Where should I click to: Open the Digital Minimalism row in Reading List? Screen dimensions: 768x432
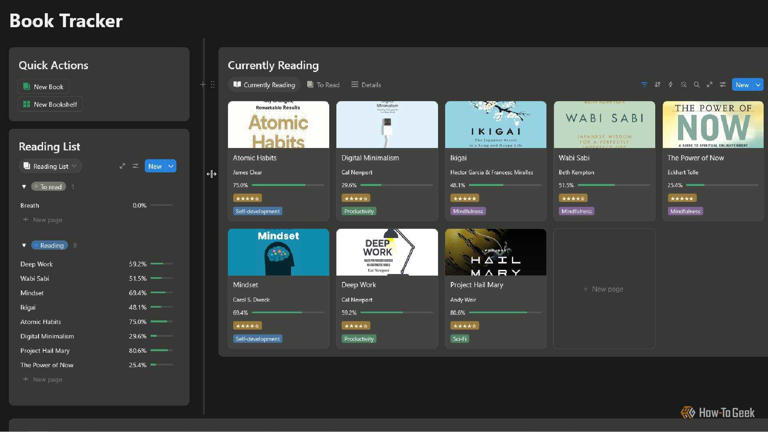[97, 336]
